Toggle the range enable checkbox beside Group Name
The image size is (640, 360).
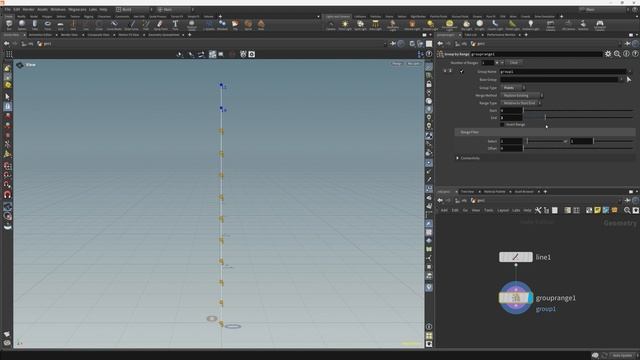click(462, 71)
